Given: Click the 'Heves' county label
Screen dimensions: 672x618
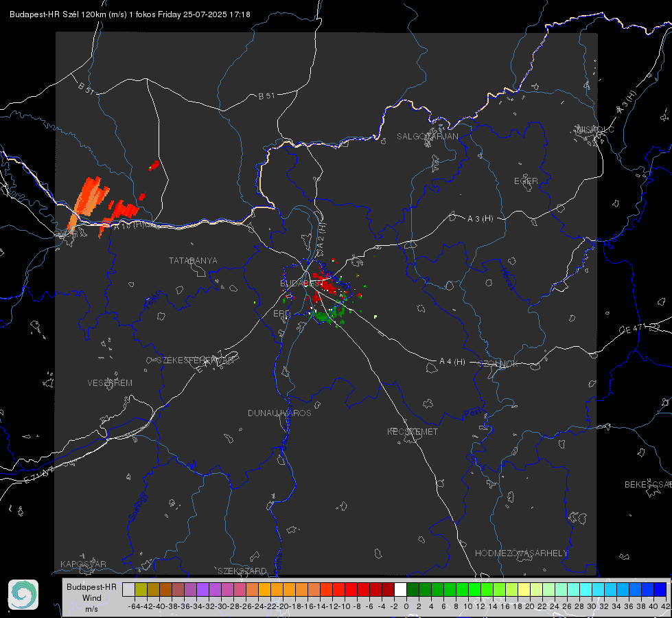Looking at the screenshot, I should pos(507,279).
